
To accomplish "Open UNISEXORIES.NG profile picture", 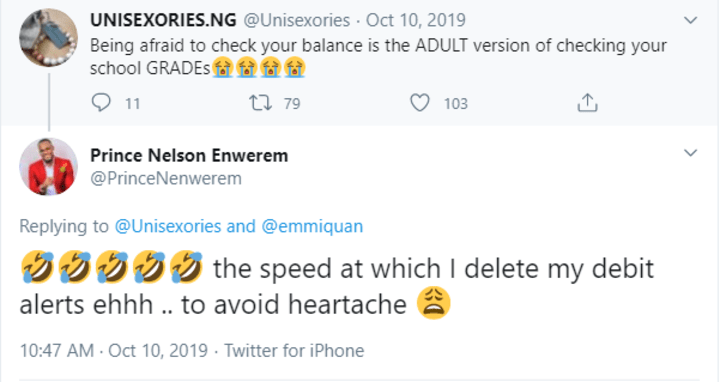I will [48, 38].
